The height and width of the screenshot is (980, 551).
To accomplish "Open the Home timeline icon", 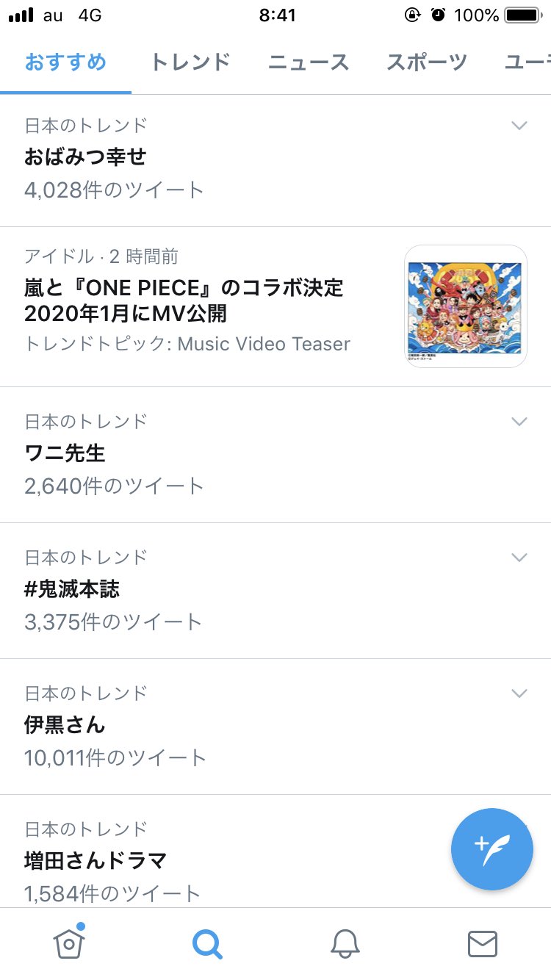I will pos(69,943).
